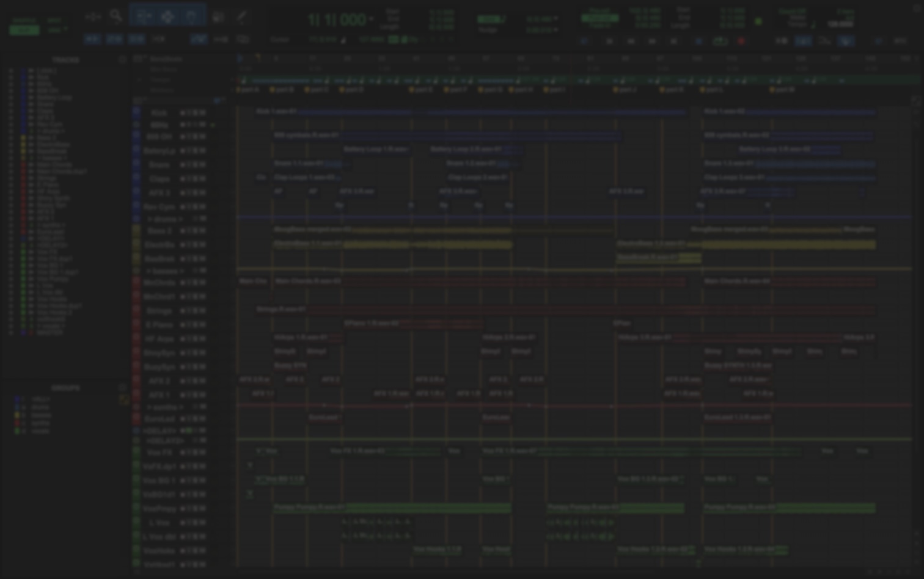Open the Grid value dropdown arrow
The height and width of the screenshot is (579, 924).
555,19
